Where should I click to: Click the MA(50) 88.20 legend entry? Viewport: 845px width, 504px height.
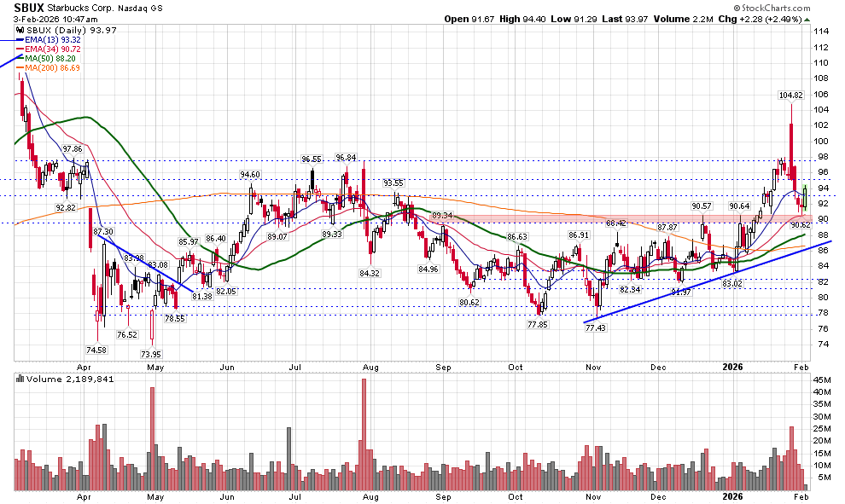(x=52, y=60)
